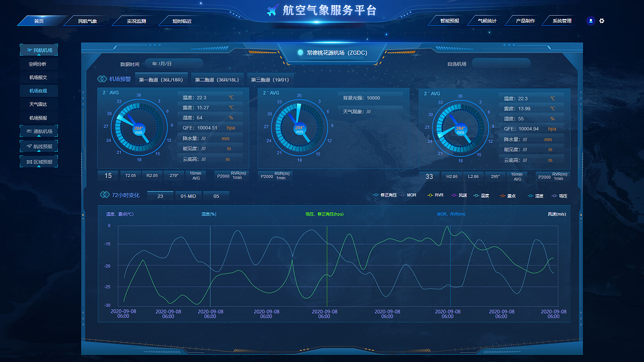This screenshot has height=362, width=644.
Task: Click the T2.05 button
Action: tap(130, 175)
